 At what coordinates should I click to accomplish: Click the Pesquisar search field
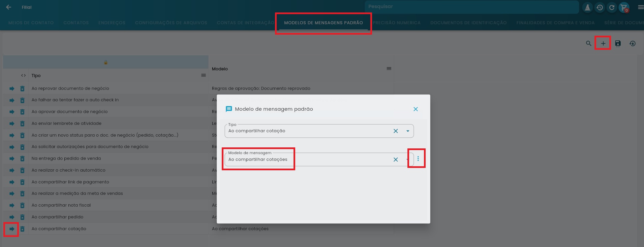[471, 7]
